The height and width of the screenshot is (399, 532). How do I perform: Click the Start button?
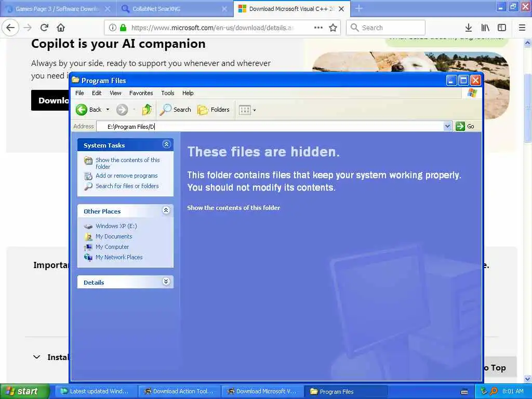pos(25,392)
